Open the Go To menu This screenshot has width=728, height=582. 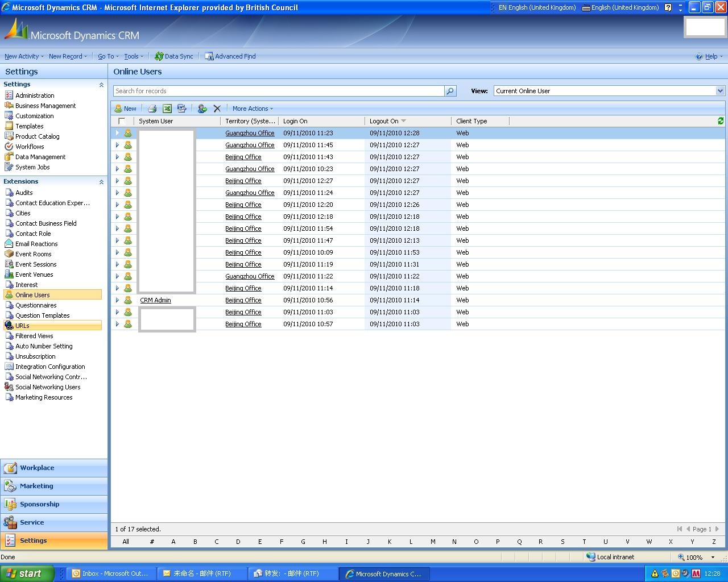coord(108,56)
